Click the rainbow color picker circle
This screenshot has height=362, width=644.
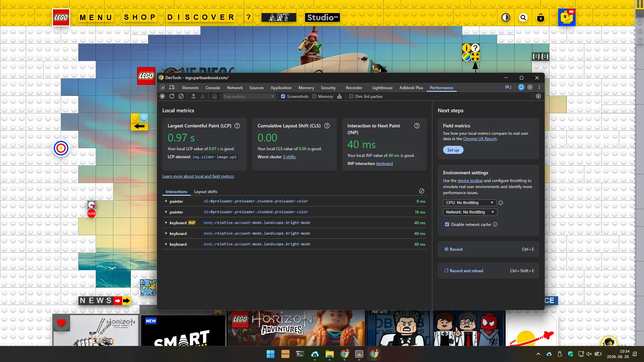coord(466,57)
